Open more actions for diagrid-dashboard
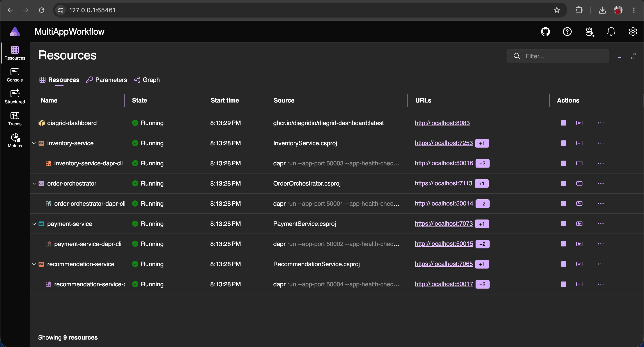 click(x=601, y=123)
